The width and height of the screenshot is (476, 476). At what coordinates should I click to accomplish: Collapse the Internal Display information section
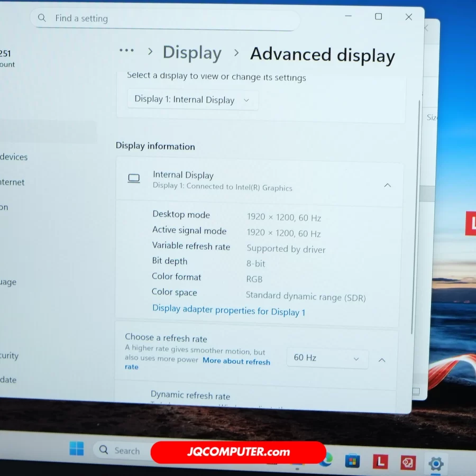[x=387, y=185]
